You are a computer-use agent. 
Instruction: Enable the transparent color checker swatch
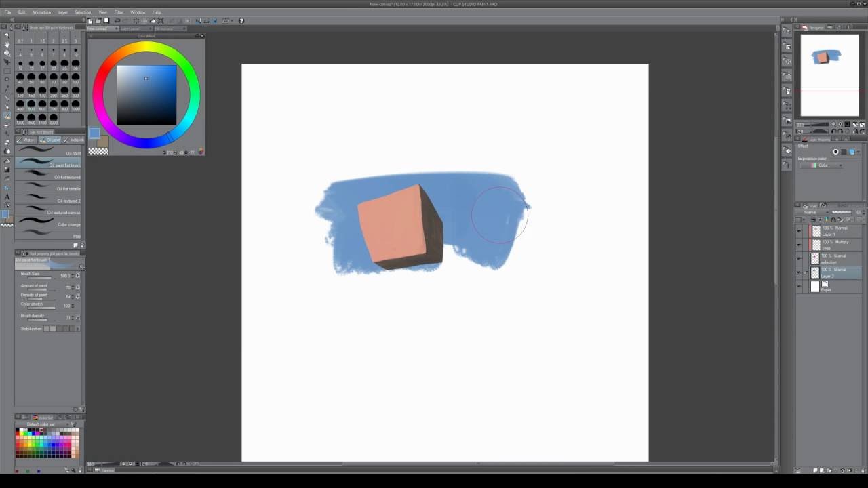[x=98, y=150]
